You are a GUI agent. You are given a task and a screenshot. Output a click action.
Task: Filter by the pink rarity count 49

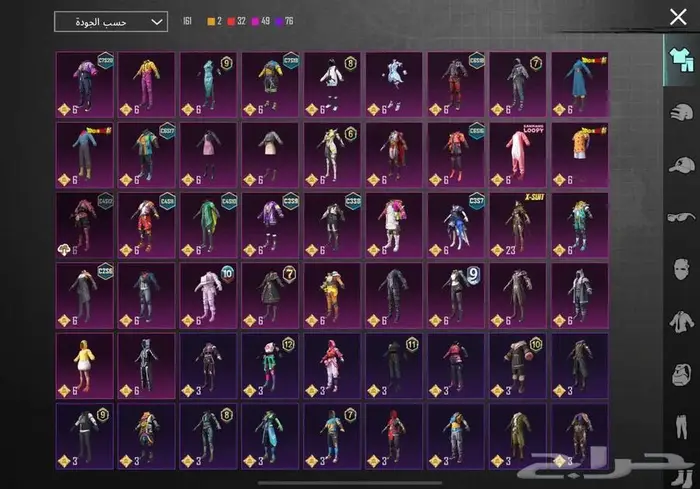point(265,21)
